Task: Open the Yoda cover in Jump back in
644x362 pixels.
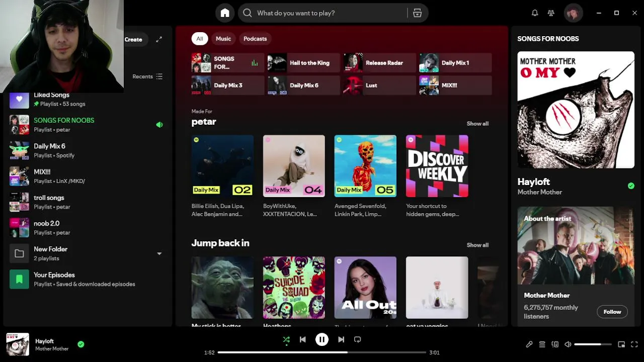Action: [x=222, y=288]
